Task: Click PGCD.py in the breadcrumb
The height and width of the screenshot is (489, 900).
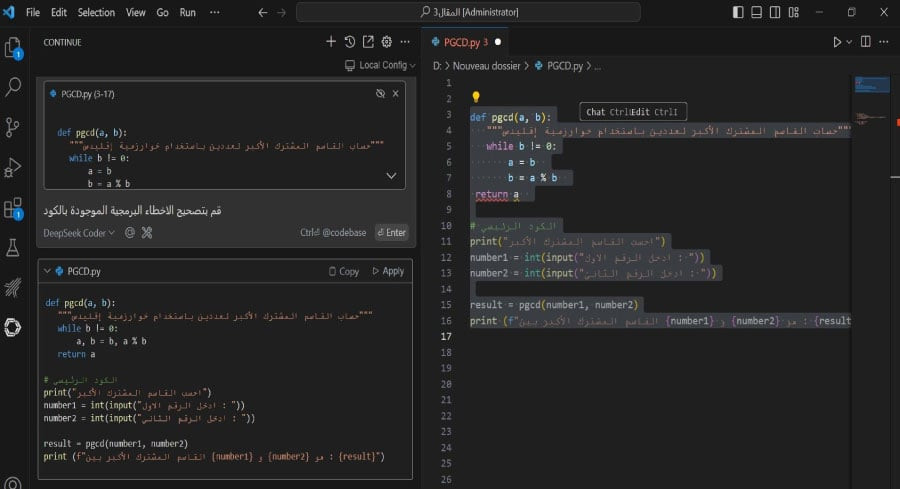Action: tap(558, 66)
